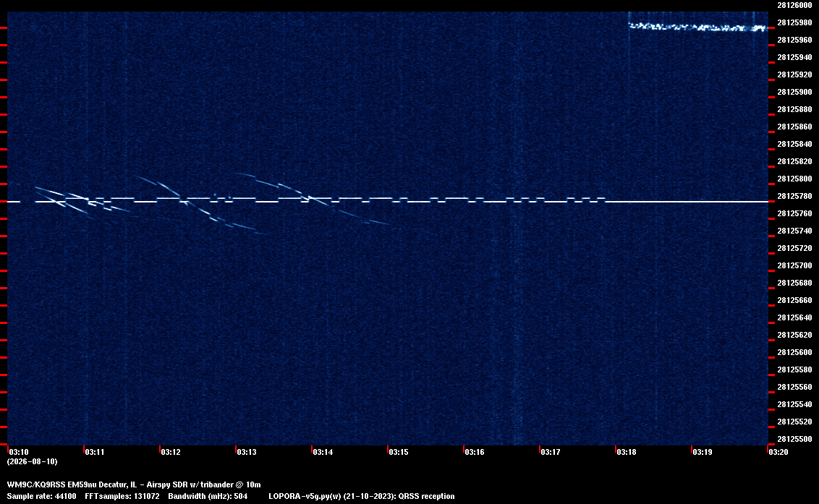The height and width of the screenshot is (504, 819).
Task: Click the 28125820 frequency label
Action: tap(794, 161)
